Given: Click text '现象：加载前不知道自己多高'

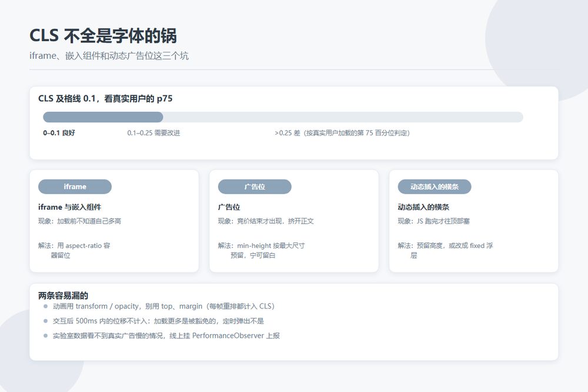Looking at the screenshot, I should coord(79,221).
